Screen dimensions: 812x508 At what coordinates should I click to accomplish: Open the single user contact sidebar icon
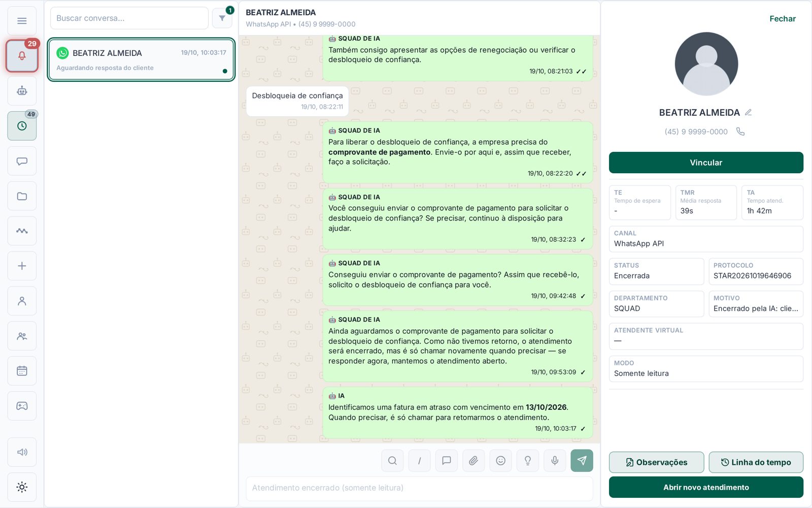(22, 301)
